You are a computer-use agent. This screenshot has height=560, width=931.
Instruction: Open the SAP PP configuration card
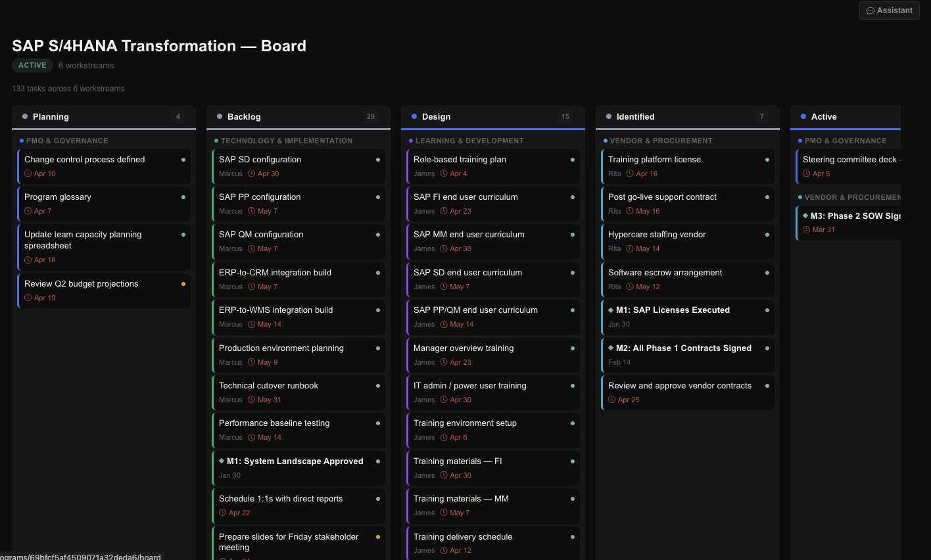(x=298, y=204)
